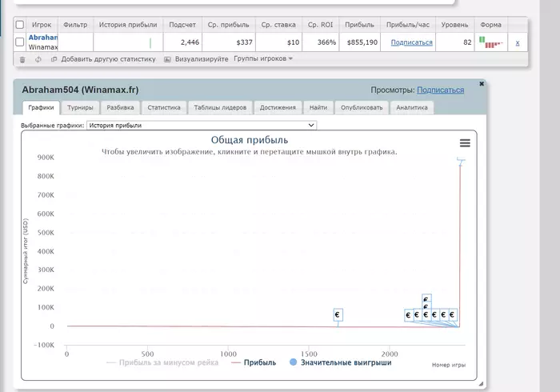The height and width of the screenshot is (392, 560).
Task: Click the trash delete icon below the table
Action: click(x=22, y=60)
